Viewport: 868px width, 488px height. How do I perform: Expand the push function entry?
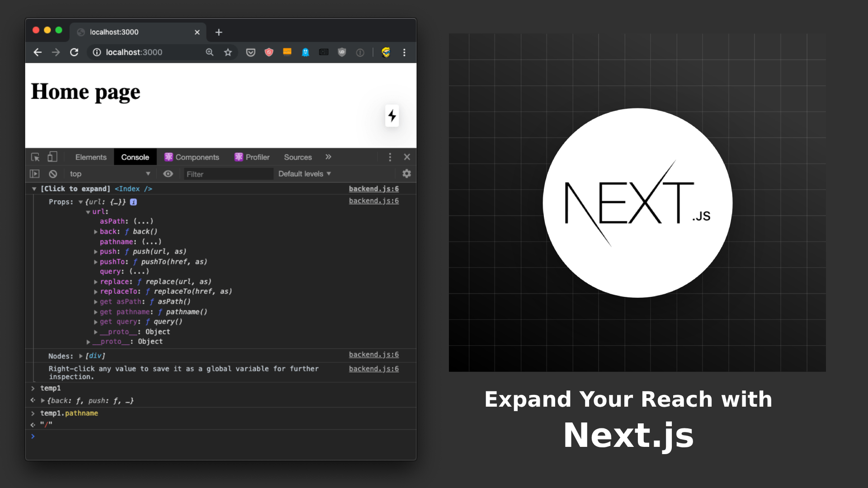click(96, 252)
